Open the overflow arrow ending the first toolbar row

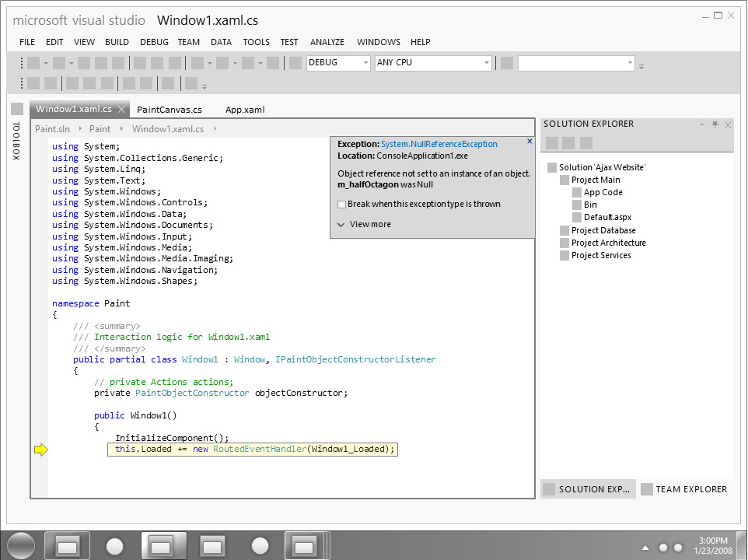(641, 67)
